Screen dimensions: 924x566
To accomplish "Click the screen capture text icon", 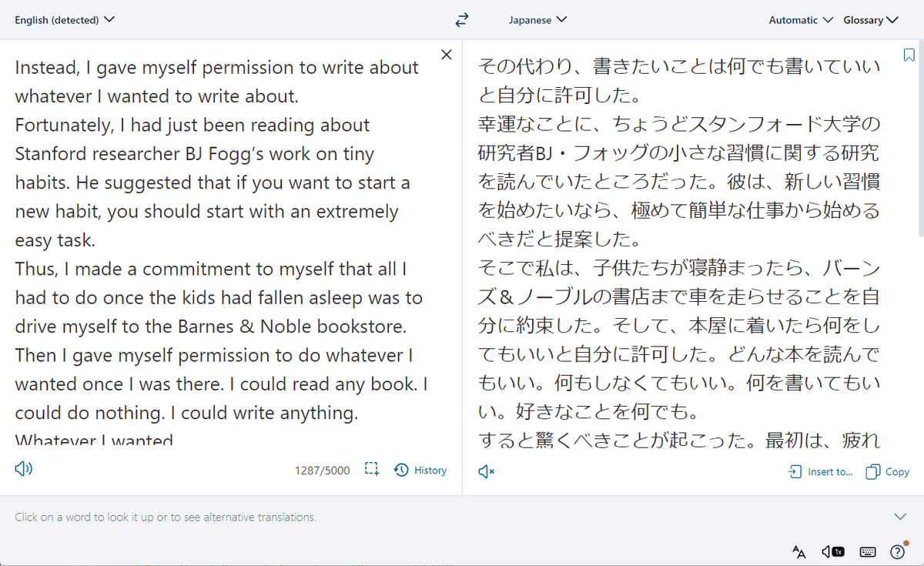I will coord(372,469).
